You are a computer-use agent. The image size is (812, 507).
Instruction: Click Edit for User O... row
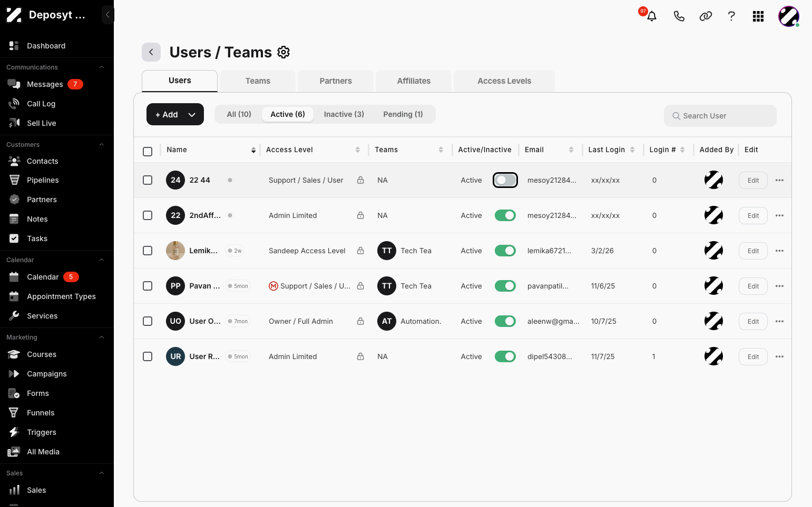point(753,321)
